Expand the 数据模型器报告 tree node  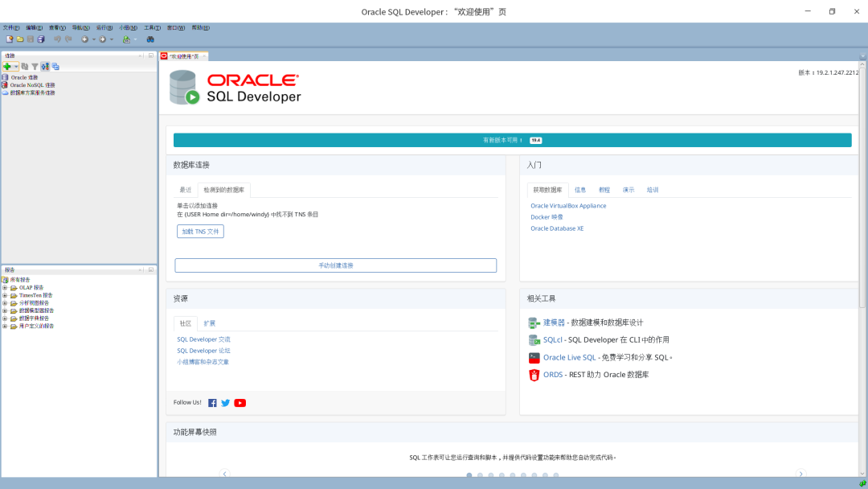point(5,311)
